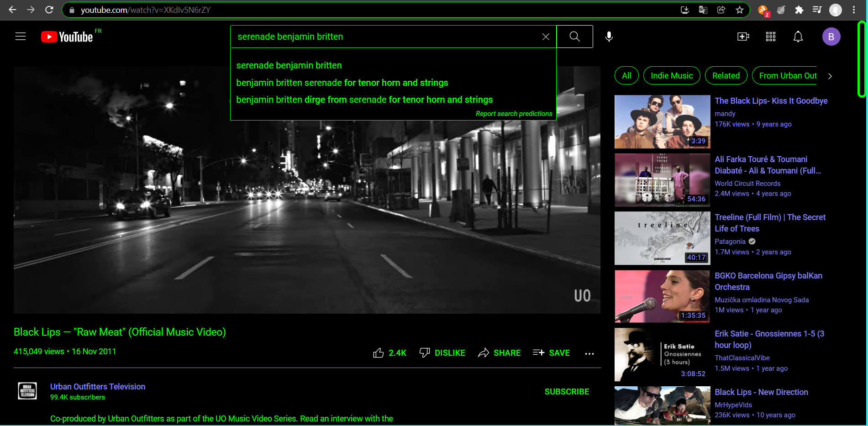Go forward in browser history
This screenshot has height=426, width=868.
coord(31,10)
